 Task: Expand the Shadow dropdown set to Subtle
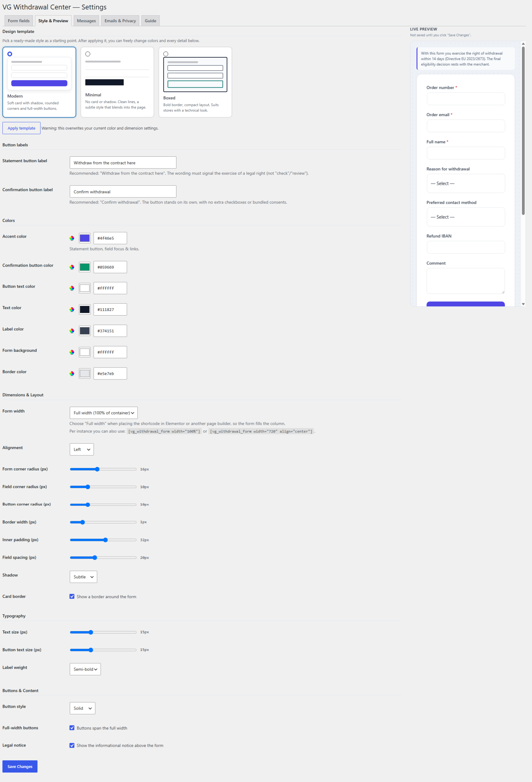tap(83, 577)
